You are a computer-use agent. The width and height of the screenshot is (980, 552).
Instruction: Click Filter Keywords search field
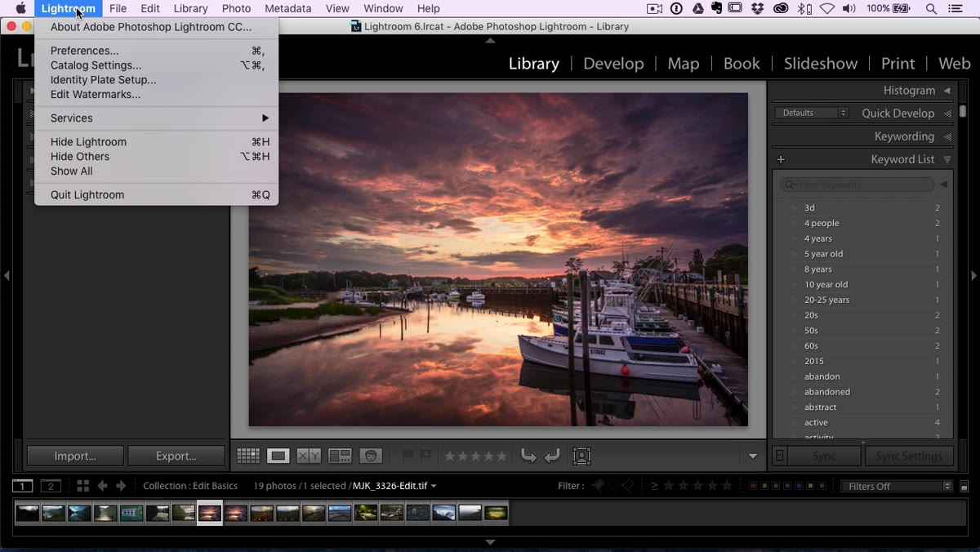(857, 185)
